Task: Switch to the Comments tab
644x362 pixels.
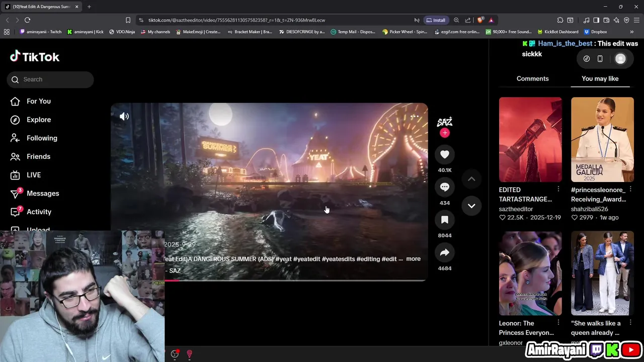Action: [x=532, y=78]
